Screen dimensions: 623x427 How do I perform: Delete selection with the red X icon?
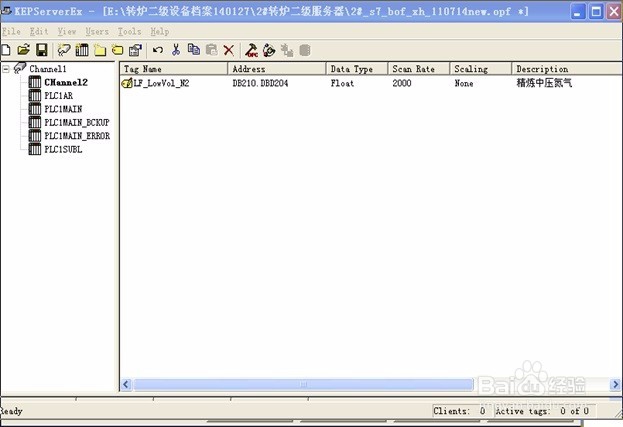pyautogui.click(x=228, y=50)
